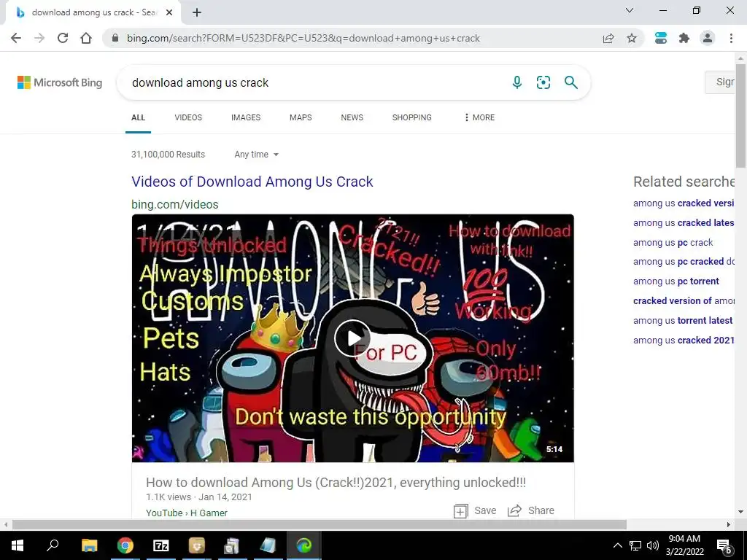Open related search 'among us torrent latest'
Screen dimensions: 747x560
point(683,321)
